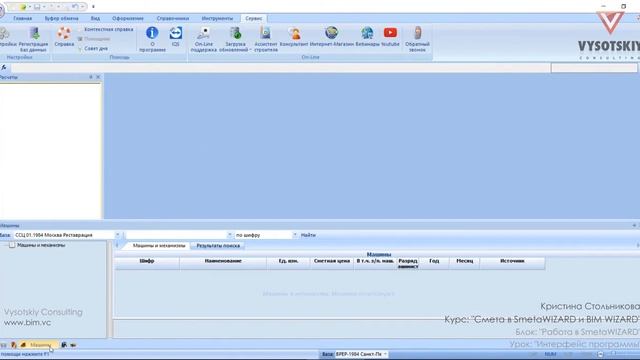Click the Save icon in quick access toolbar

(x=37, y=7)
